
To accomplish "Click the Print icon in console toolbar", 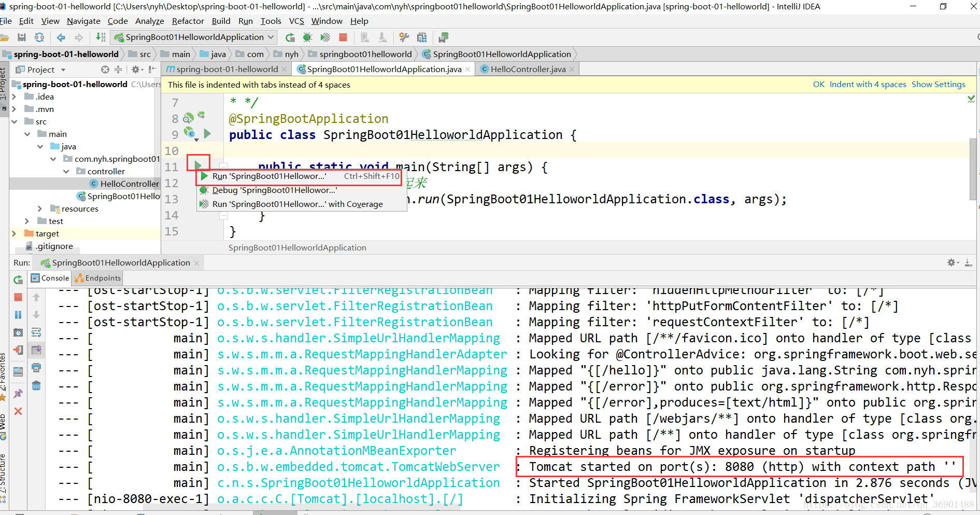I will tap(36, 368).
